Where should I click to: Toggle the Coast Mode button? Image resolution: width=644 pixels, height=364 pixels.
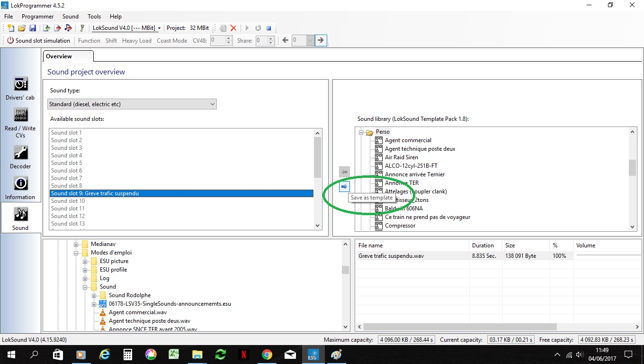pos(172,41)
